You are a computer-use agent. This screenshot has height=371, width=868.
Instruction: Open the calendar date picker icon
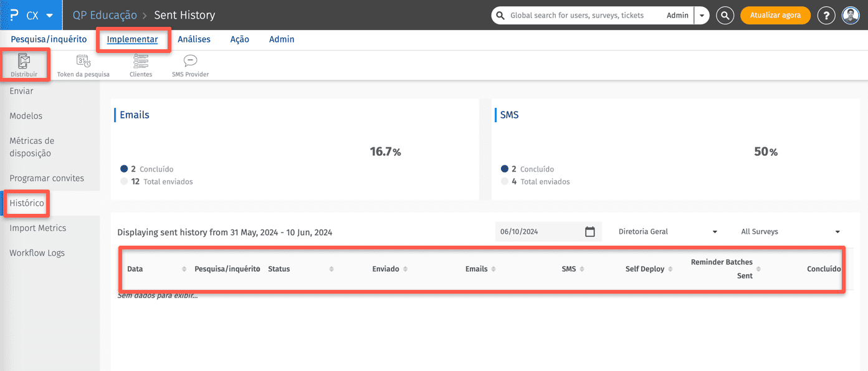coord(590,232)
